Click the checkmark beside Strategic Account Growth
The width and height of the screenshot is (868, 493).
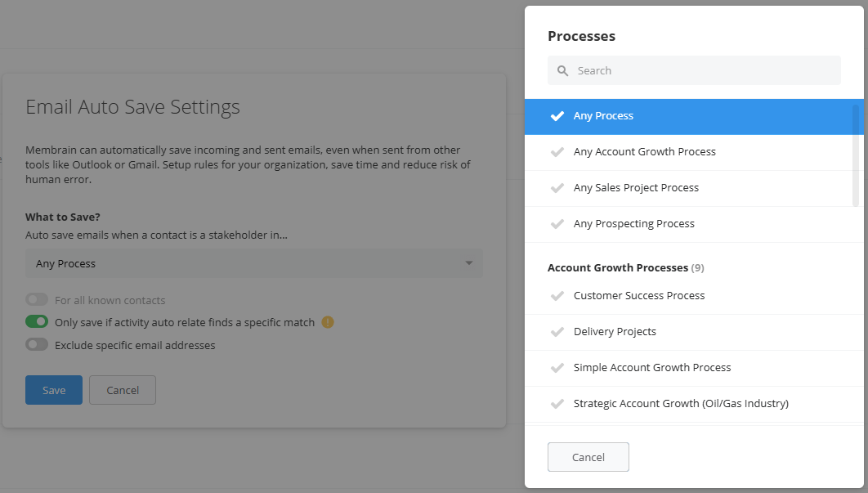click(557, 403)
